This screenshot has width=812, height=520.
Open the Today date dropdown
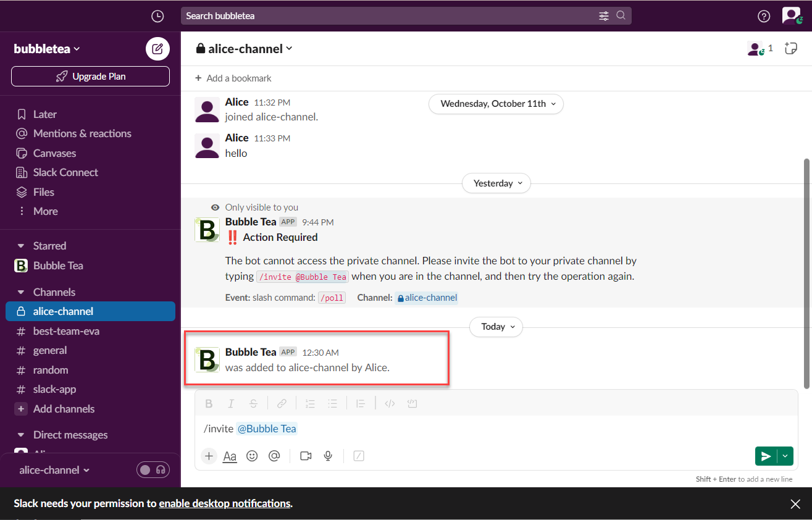click(x=496, y=327)
